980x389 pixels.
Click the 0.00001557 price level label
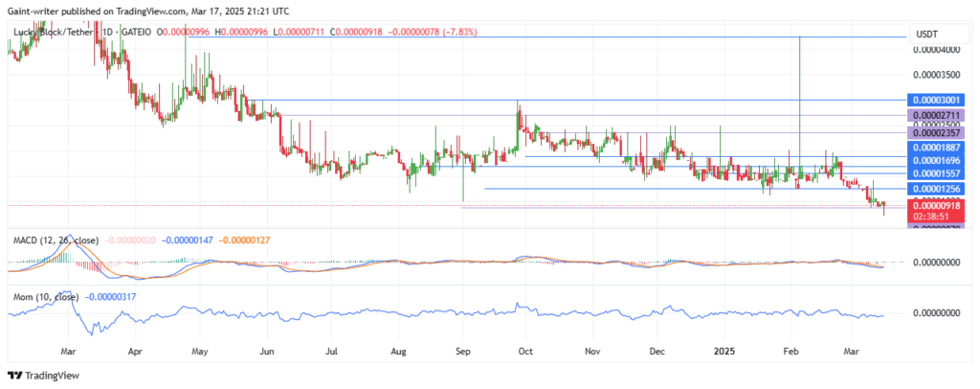(938, 173)
